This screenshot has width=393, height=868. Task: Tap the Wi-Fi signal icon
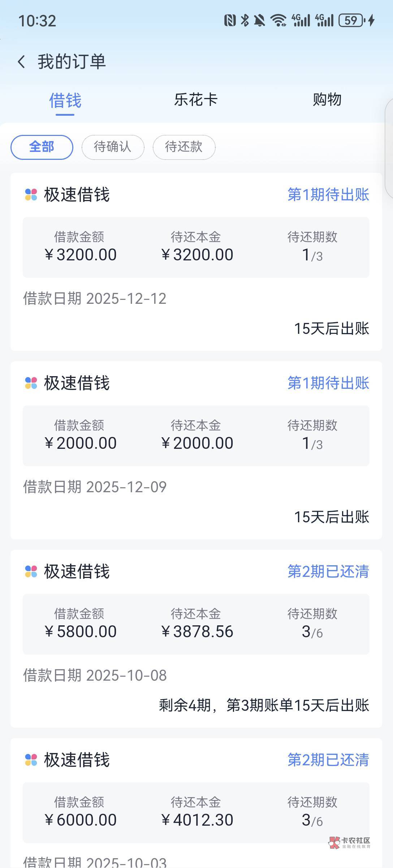click(x=278, y=21)
